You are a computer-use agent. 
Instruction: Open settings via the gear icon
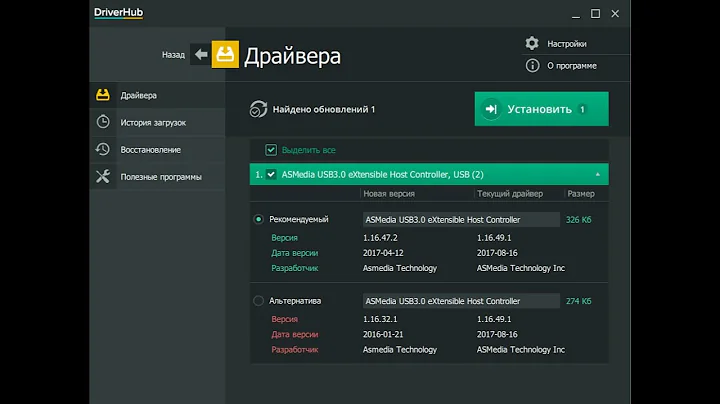pyautogui.click(x=532, y=44)
